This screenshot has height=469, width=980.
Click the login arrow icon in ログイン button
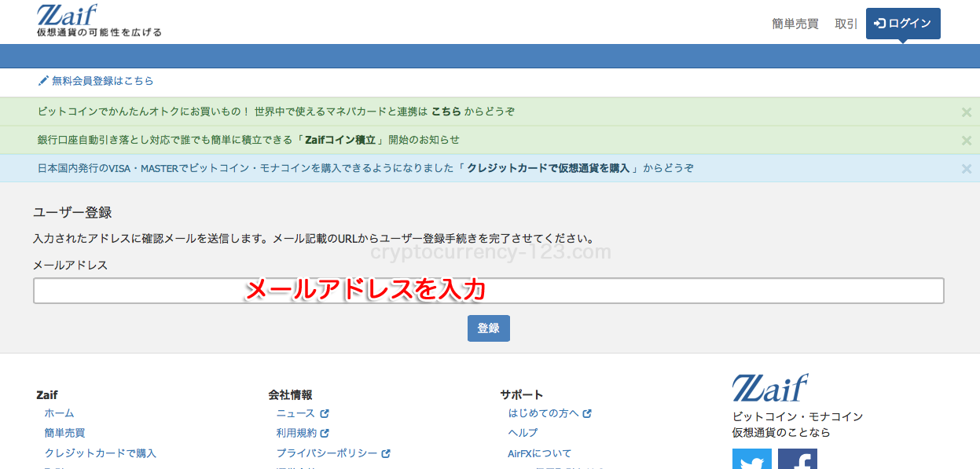coord(880,24)
